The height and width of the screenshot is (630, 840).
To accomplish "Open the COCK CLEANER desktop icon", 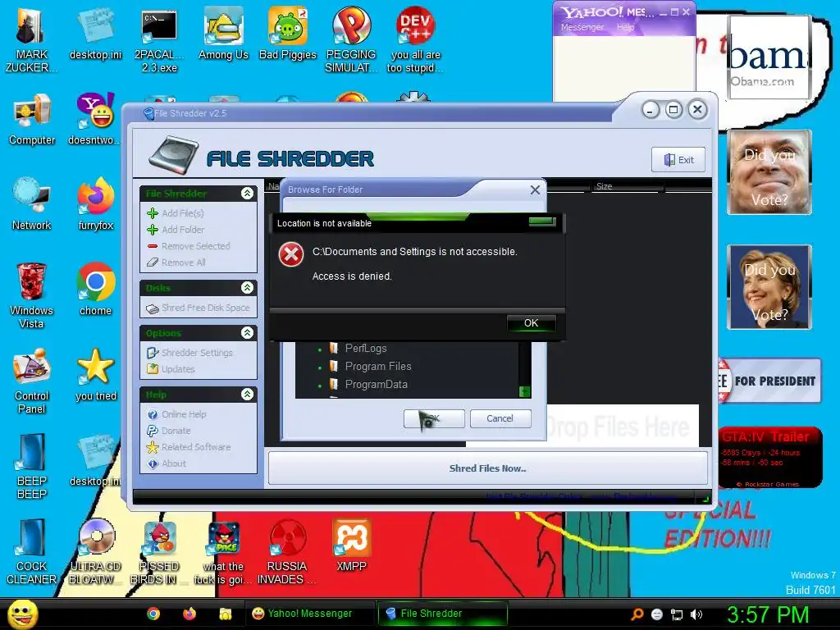I will (x=32, y=552).
